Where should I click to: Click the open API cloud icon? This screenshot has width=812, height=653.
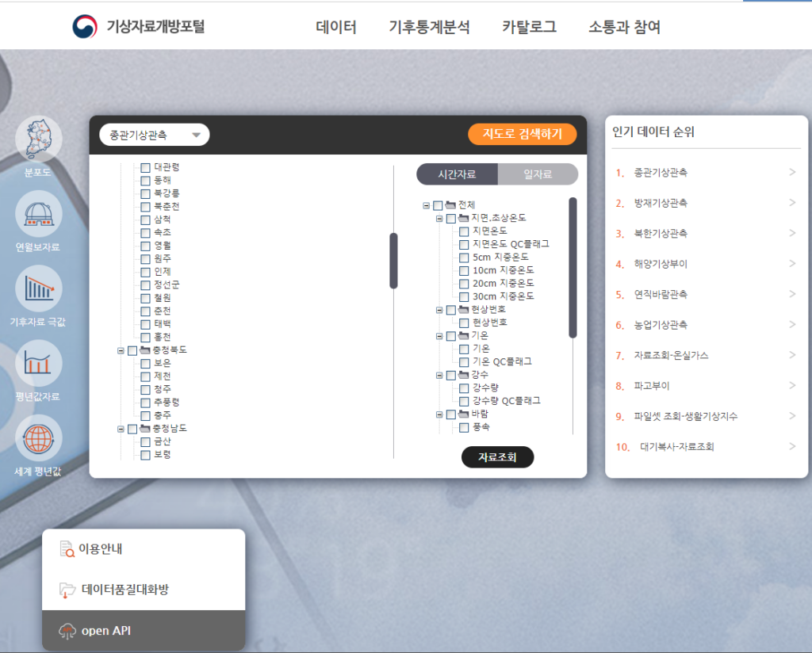pos(67,631)
